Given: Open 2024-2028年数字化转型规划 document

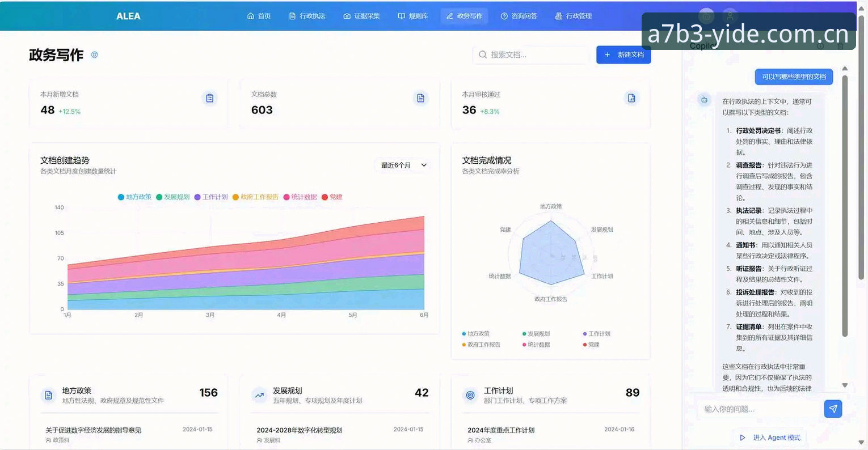Looking at the screenshot, I should [300, 430].
